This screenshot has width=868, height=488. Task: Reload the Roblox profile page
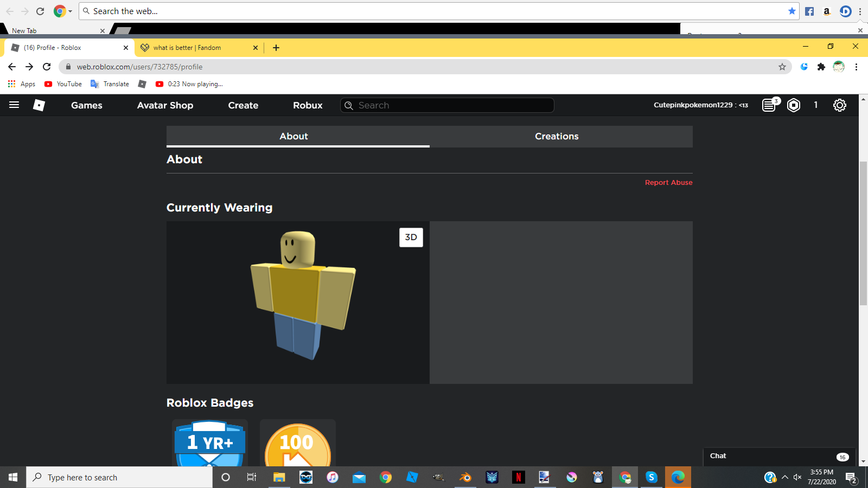click(x=47, y=67)
